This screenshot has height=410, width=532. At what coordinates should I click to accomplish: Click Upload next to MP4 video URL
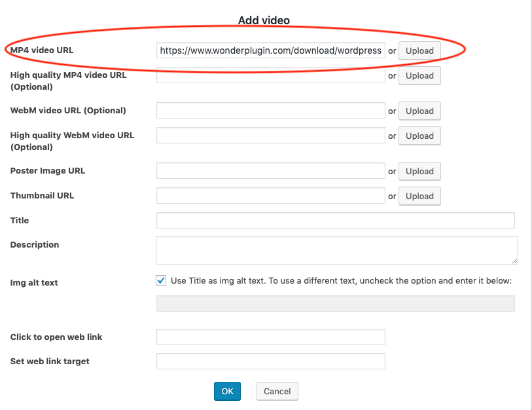coord(419,50)
